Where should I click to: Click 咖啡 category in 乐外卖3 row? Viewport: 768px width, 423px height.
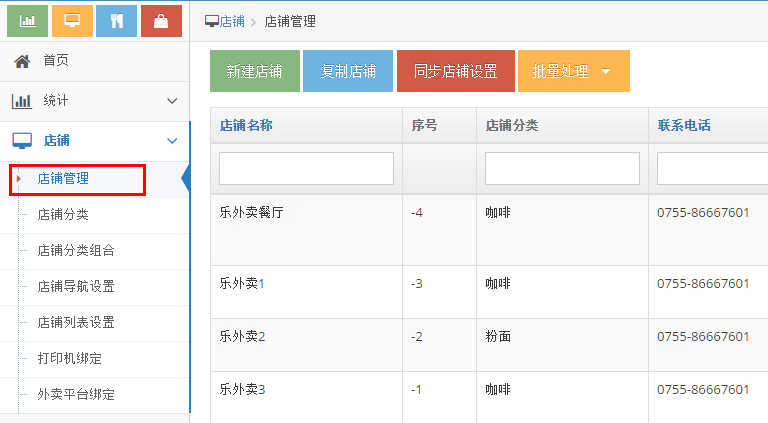[x=498, y=389]
